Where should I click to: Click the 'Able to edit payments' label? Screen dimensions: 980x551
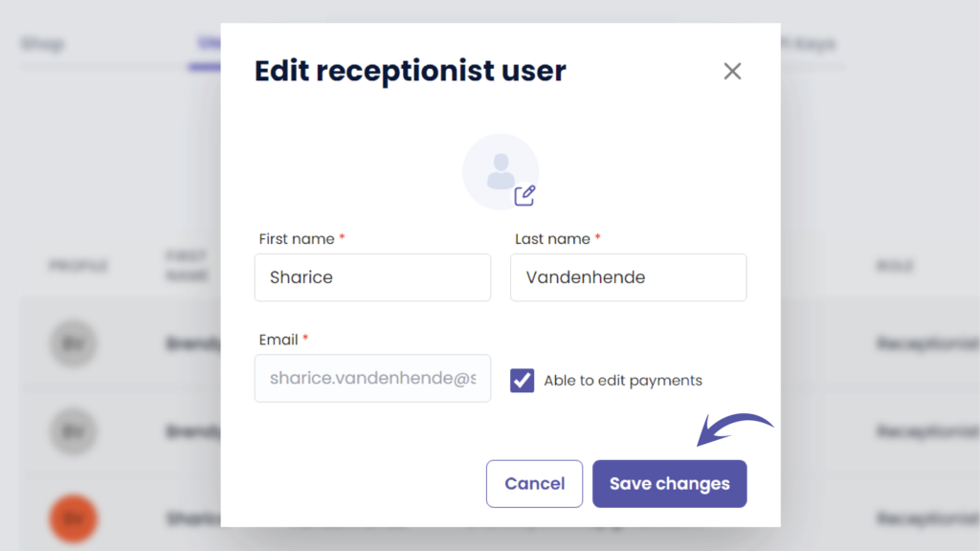623,381
